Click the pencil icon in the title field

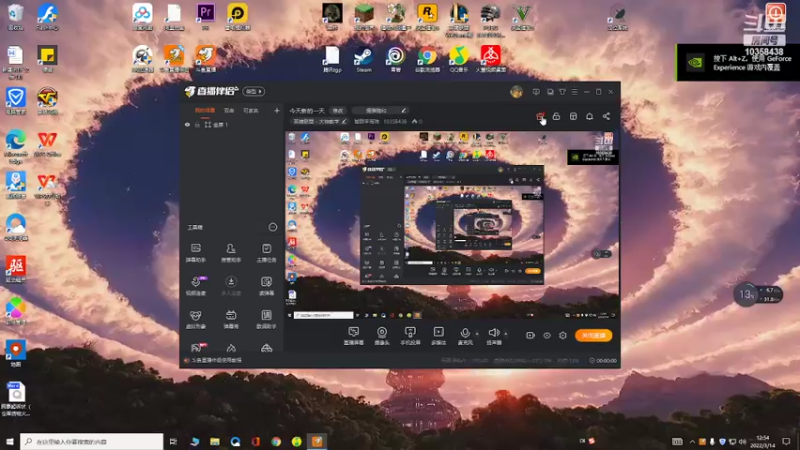(x=403, y=110)
